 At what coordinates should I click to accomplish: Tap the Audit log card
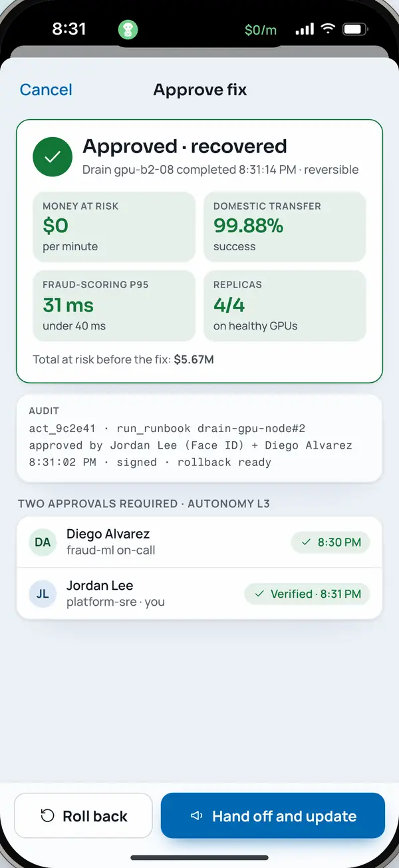199,438
